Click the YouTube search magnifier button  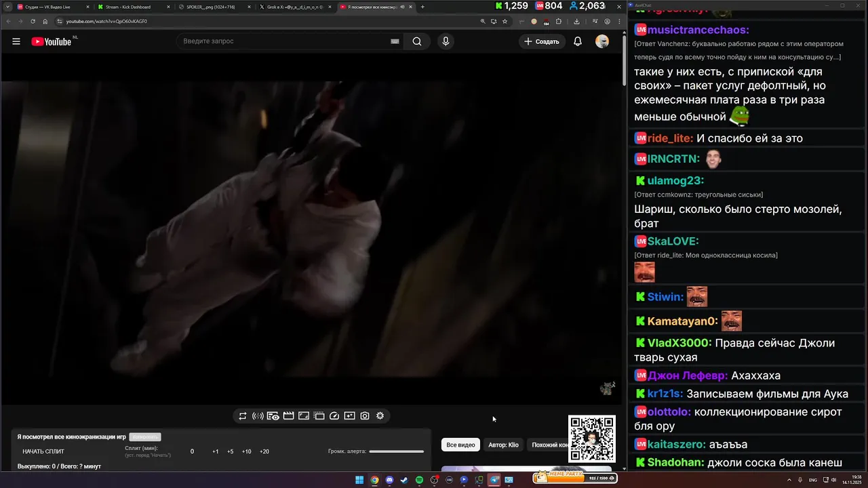(x=417, y=41)
